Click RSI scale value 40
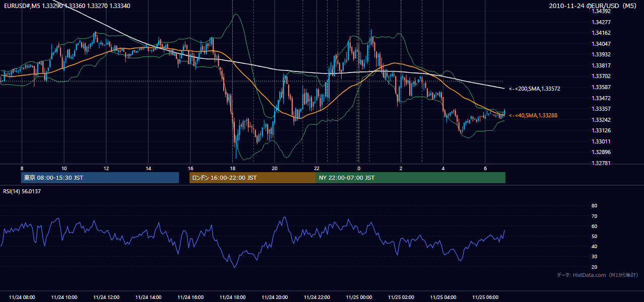 coord(594,246)
